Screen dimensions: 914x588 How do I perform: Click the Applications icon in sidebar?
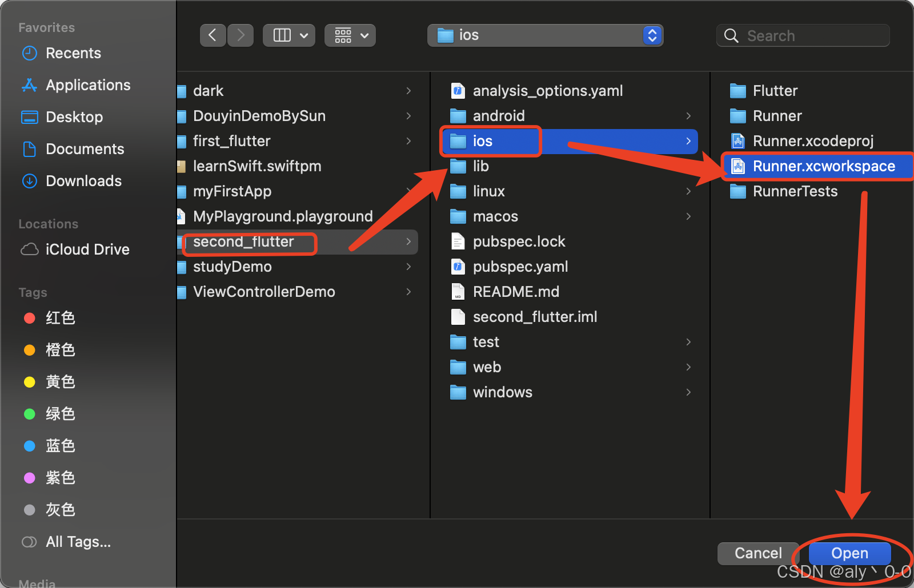pyautogui.click(x=29, y=85)
